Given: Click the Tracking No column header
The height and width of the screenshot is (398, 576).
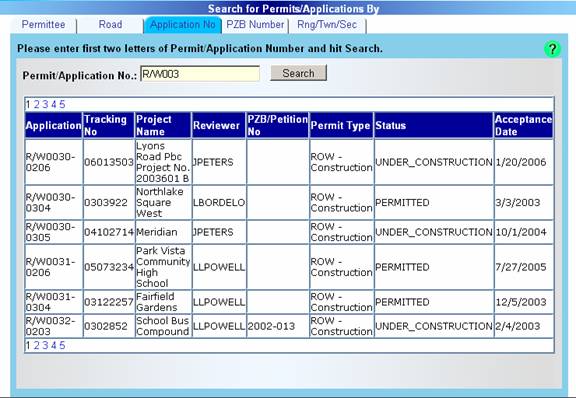Looking at the screenshot, I should 109,125.
